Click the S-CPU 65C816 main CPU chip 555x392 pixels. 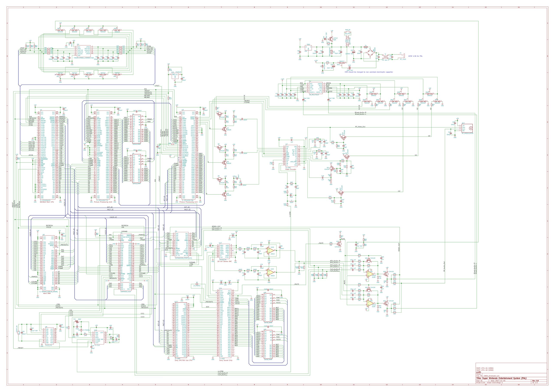pyautogui.click(x=47, y=155)
